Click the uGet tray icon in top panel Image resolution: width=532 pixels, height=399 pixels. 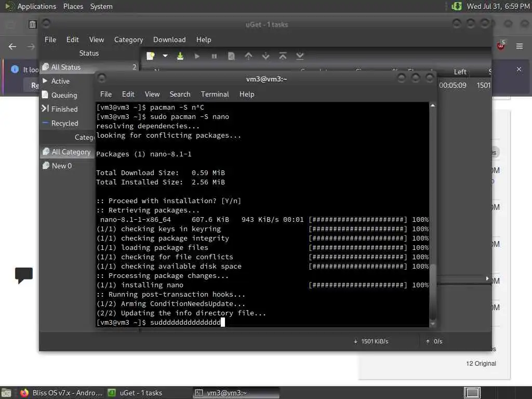(x=457, y=6)
